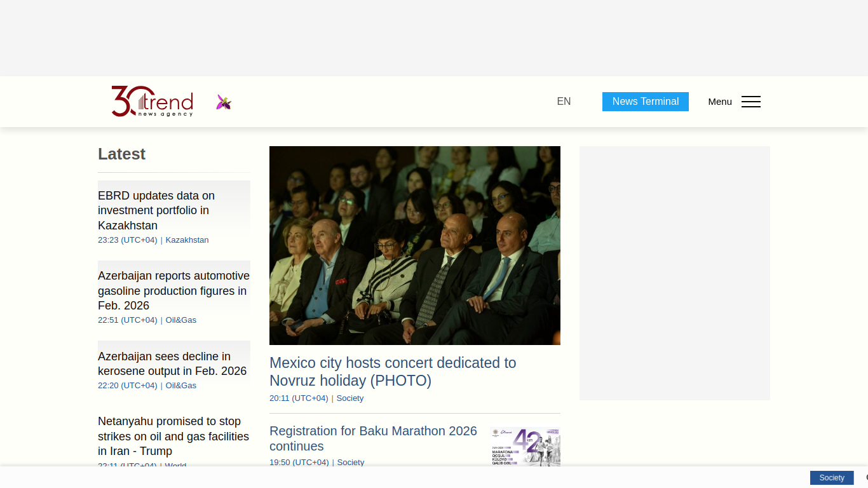Open the Trend News Agency logo homepage

click(x=153, y=102)
